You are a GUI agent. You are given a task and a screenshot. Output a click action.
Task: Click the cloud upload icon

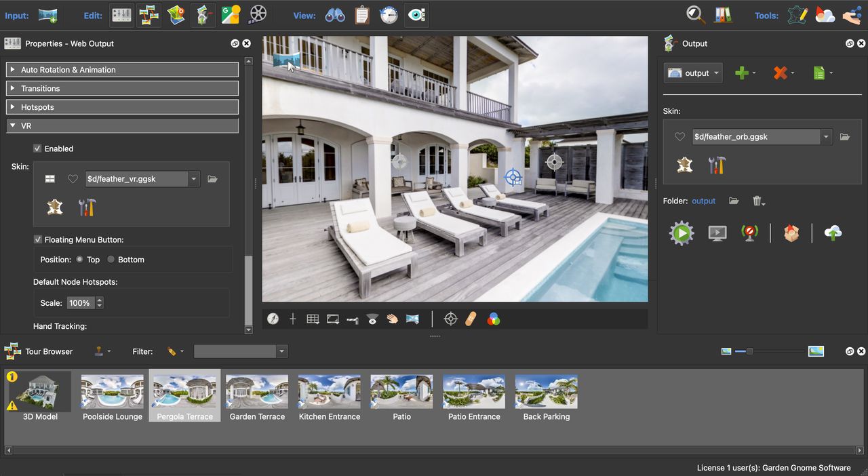(x=833, y=233)
